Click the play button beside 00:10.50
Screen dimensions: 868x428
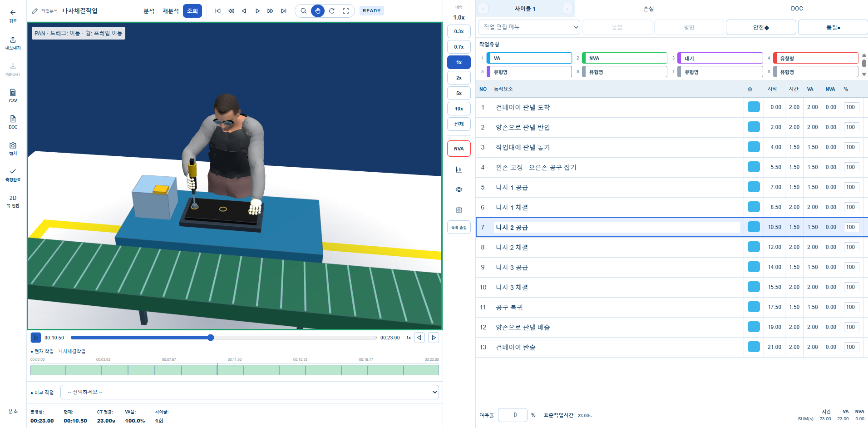tap(36, 338)
